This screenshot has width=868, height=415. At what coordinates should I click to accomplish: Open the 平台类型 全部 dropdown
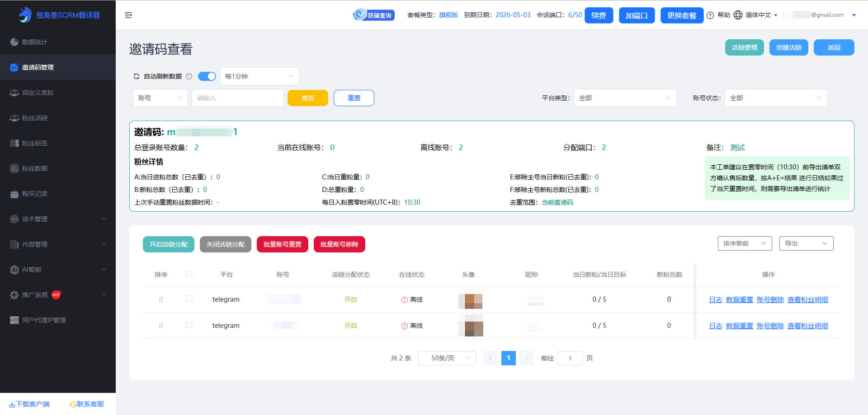click(625, 98)
